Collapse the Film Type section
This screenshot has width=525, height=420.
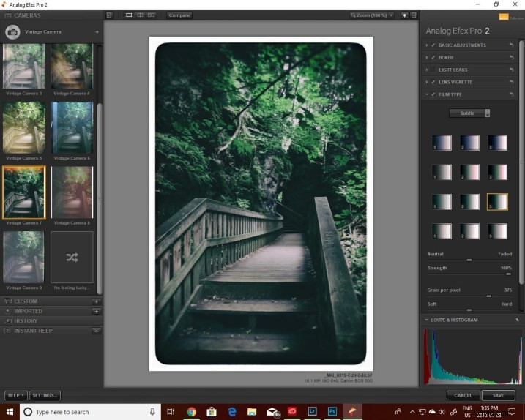[427, 94]
